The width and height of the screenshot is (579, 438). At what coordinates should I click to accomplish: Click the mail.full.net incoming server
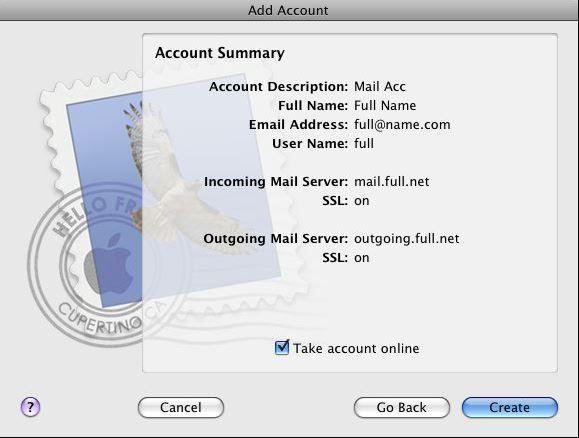[x=392, y=181]
